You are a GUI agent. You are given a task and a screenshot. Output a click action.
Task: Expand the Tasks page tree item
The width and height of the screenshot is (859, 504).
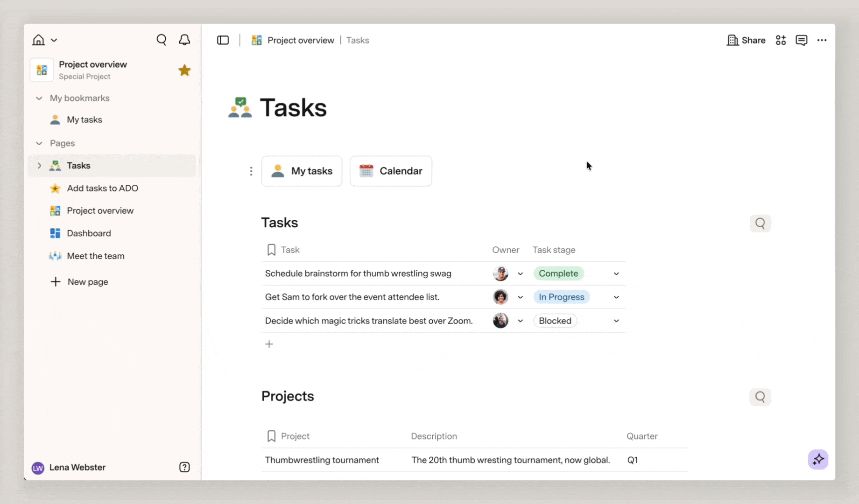pyautogui.click(x=39, y=166)
